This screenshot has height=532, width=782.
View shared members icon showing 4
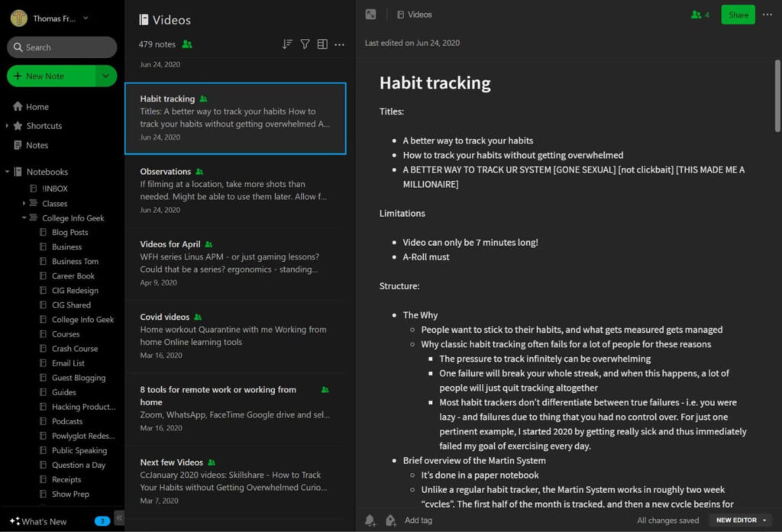[700, 15]
